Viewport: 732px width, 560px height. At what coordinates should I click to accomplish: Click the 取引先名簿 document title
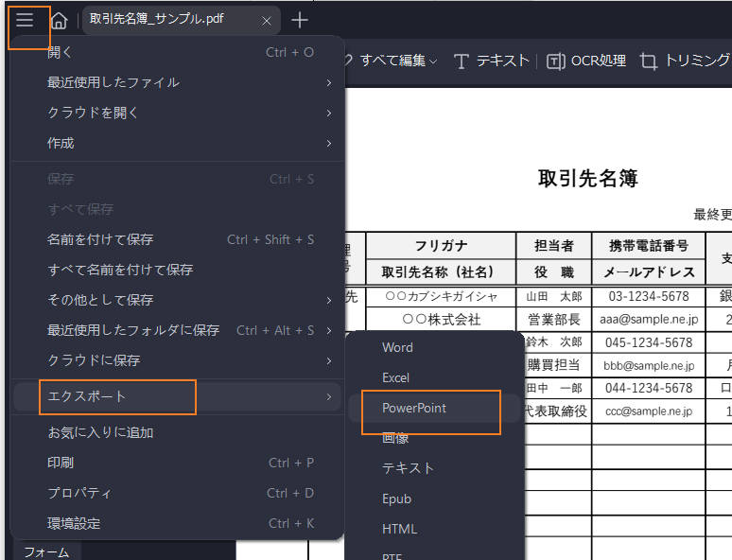(588, 178)
